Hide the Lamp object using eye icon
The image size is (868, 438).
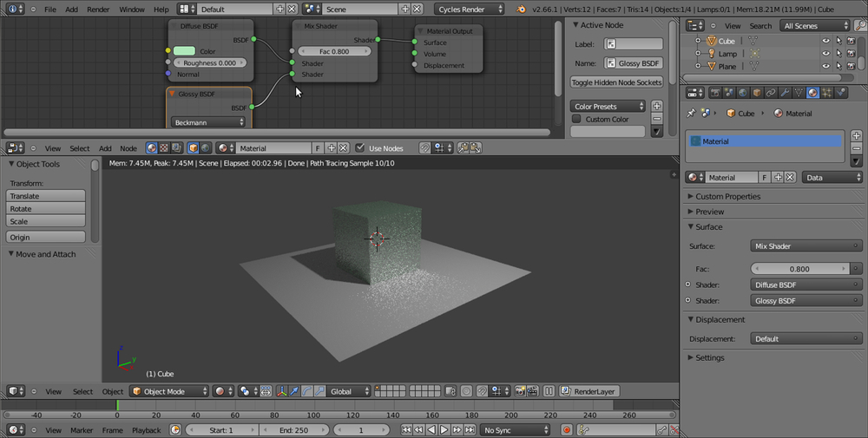825,54
